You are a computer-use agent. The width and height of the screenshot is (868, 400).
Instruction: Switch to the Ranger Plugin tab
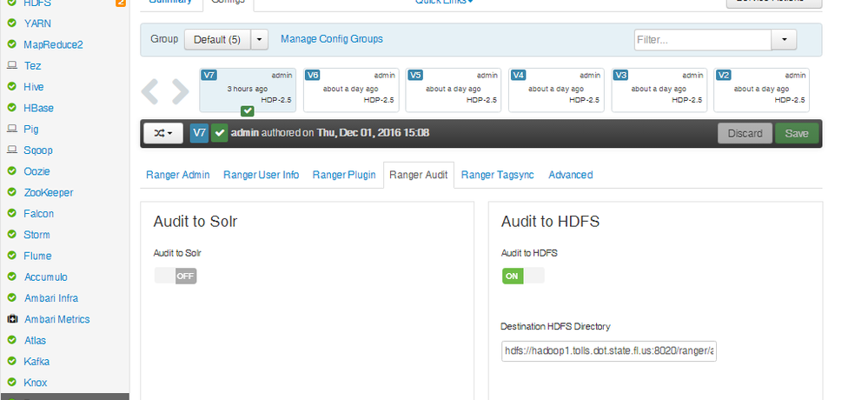click(x=344, y=175)
